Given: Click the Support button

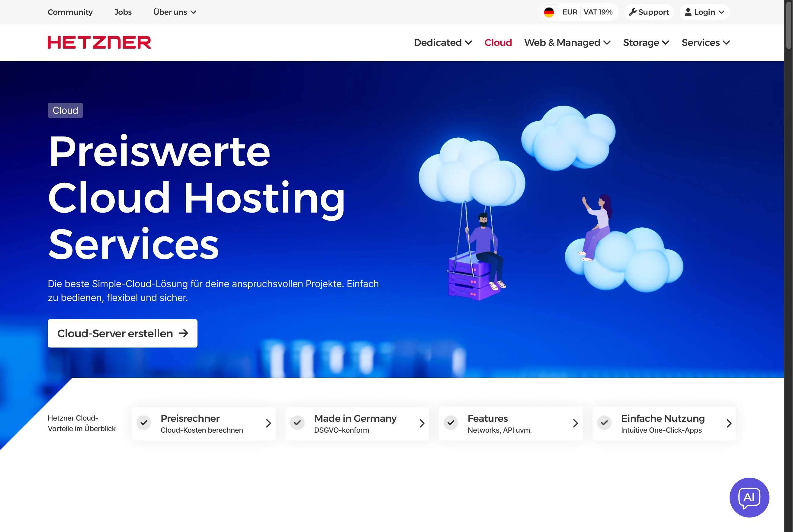Looking at the screenshot, I should coord(649,12).
